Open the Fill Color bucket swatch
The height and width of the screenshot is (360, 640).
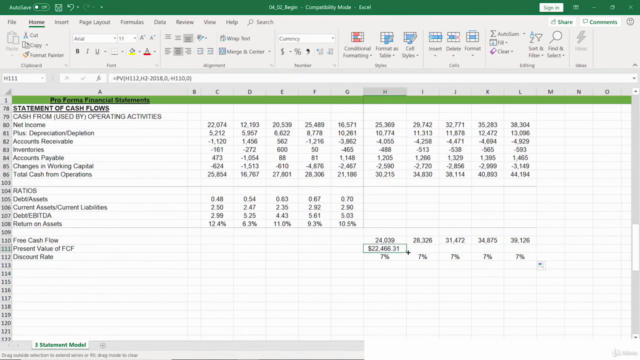(x=132, y=51)
